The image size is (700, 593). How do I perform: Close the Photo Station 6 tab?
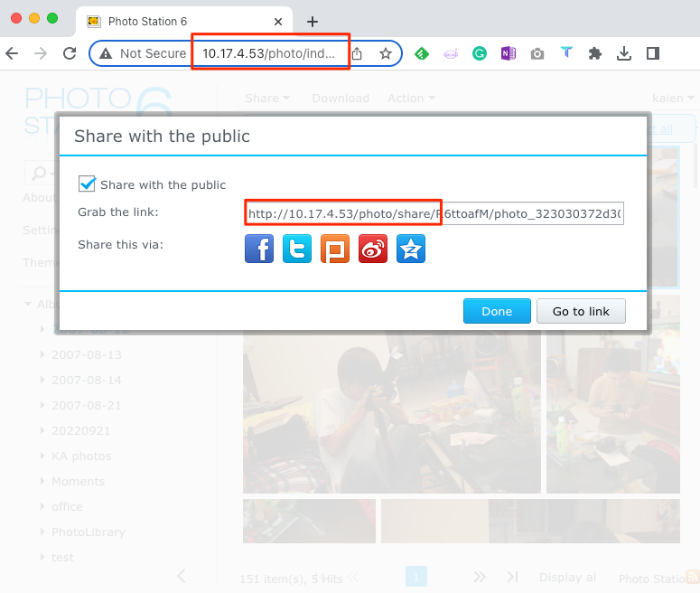coord(278,22)
